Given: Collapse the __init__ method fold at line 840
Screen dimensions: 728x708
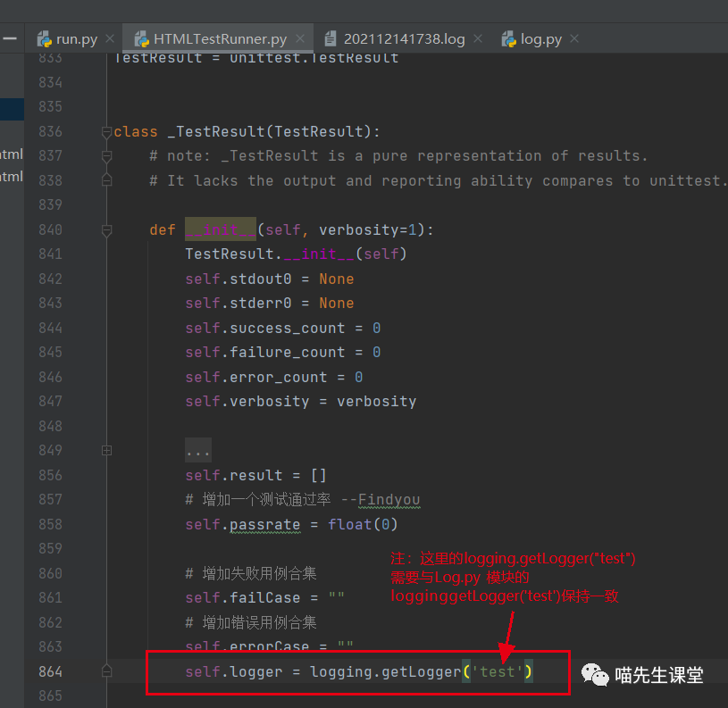Looking at the screenshot, I should 107,230.
